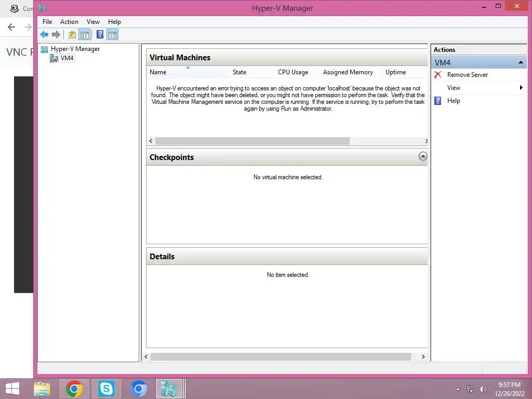Click the red X Remove Server icon
Screen dimensions: 532x399
(438, 75)
